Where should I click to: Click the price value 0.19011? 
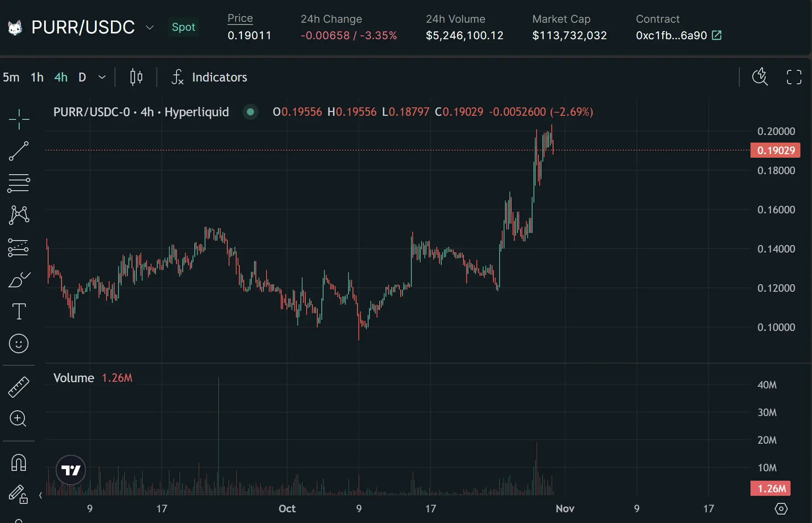(250, 35)
